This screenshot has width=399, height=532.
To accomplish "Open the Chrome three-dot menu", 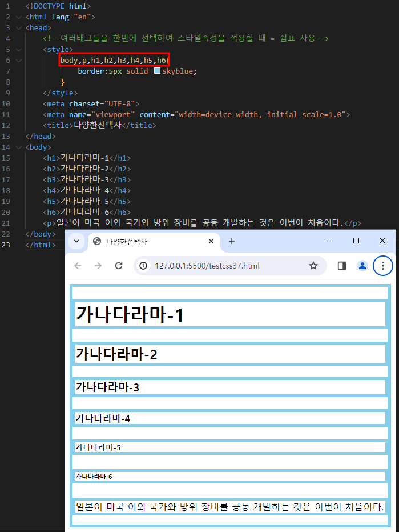I will pos(382,266).
